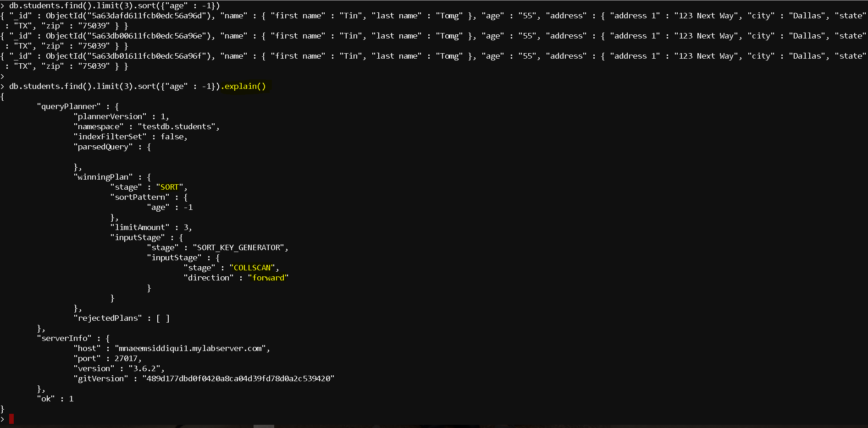Click the "SORT_KEY_GENERATOR" stage value
Image resolution: width=868 pixels, height=428 pixels.
[x=238, y=247]
